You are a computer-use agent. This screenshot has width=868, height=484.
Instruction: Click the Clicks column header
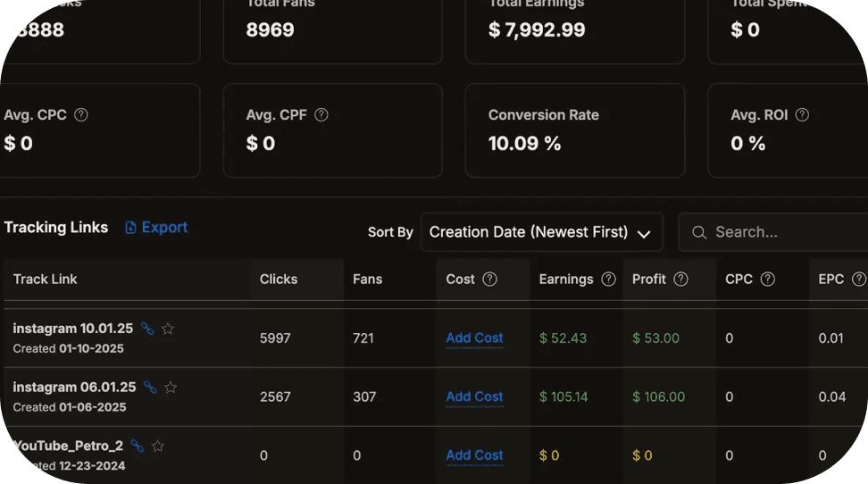(279, 280)
